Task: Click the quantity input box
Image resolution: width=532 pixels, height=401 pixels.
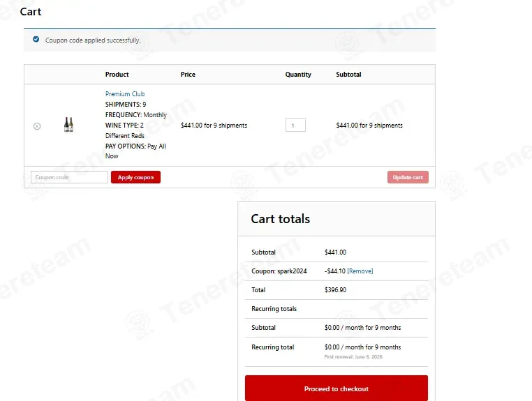Action: [295, 125]
